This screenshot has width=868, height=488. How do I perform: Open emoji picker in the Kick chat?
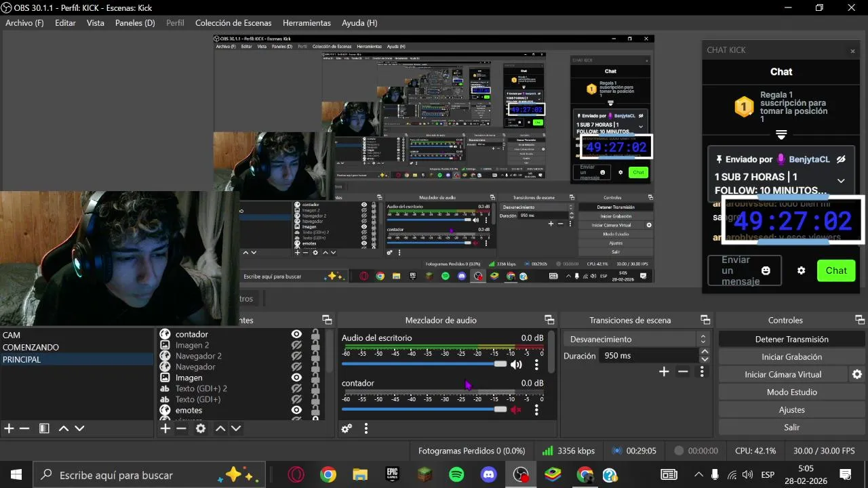766,270
